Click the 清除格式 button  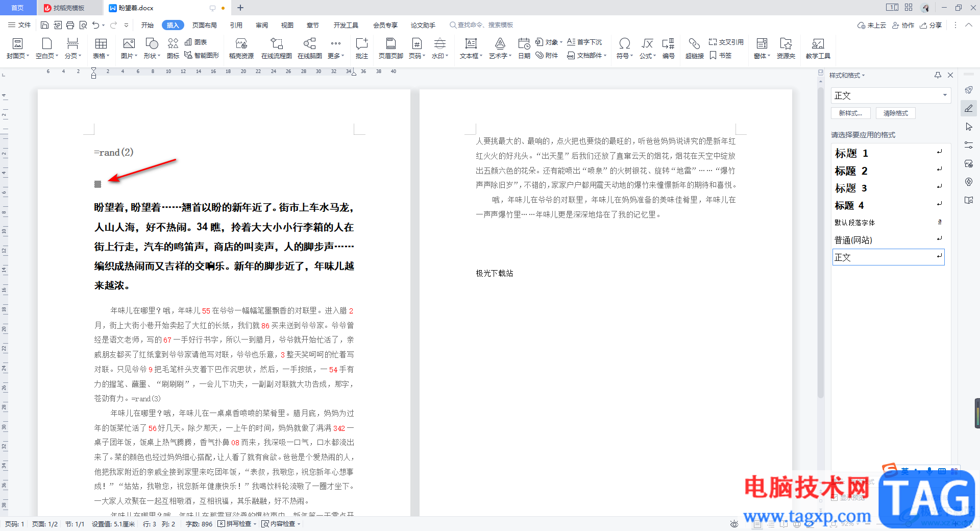[x=896, y=113]
